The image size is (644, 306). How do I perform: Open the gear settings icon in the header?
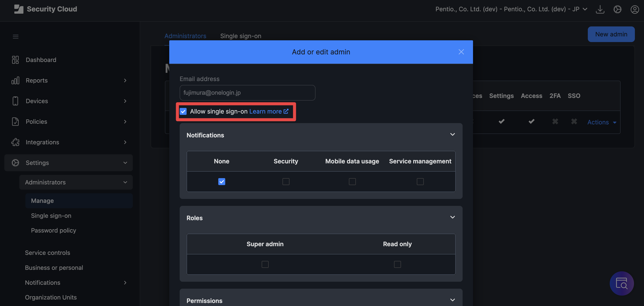(x=617, y=9)
